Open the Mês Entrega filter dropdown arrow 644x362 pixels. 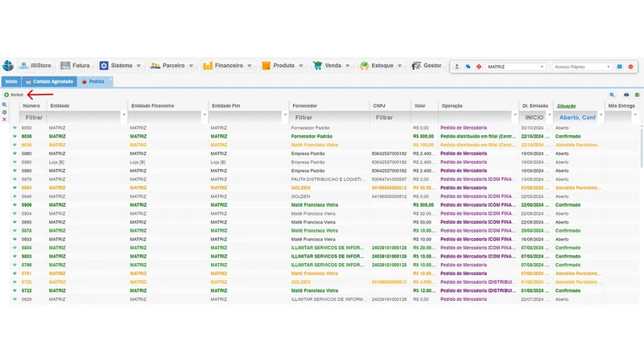[x=635, y=115]
